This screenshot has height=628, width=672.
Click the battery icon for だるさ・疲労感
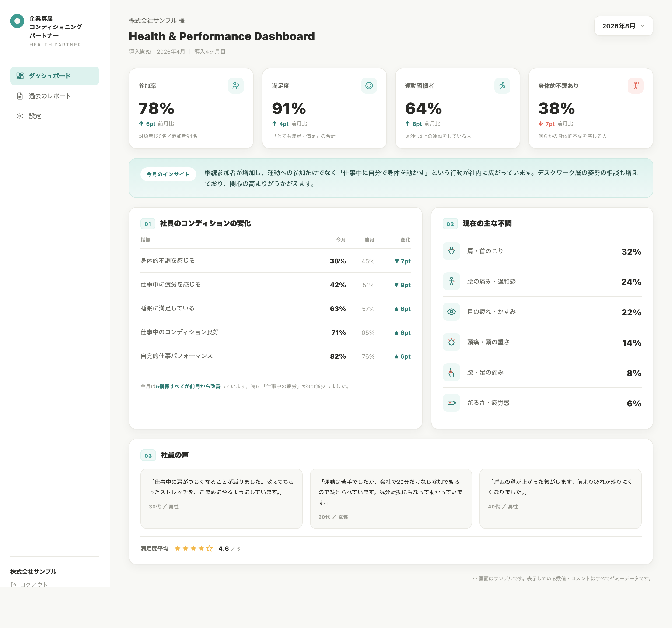click(451, 403)
